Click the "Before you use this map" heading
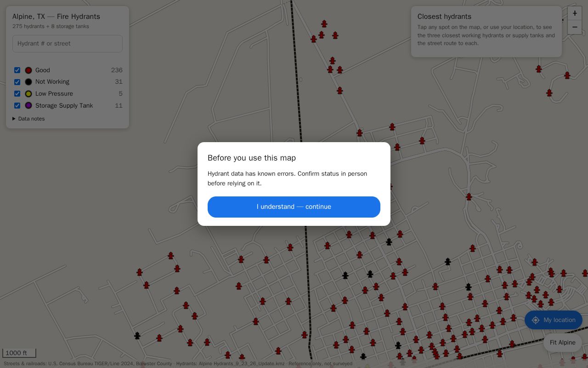This screenshot has height=368, width=588. click(x=252, y=158)
